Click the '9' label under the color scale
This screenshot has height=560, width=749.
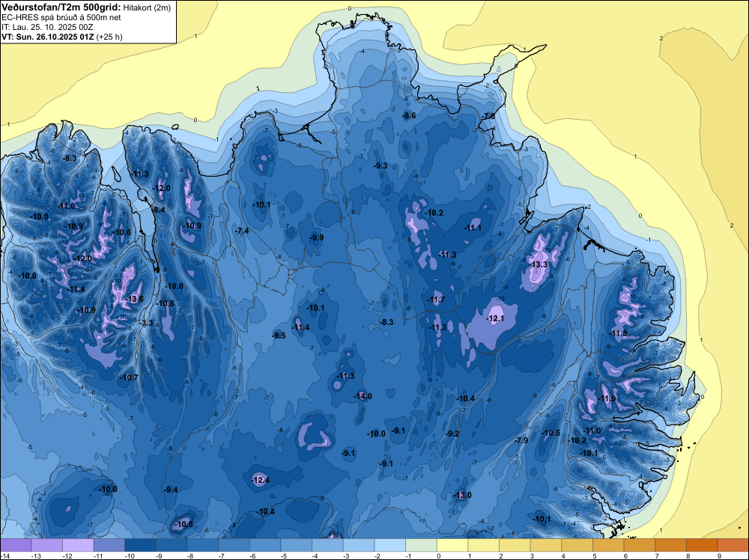pos(719,556)
